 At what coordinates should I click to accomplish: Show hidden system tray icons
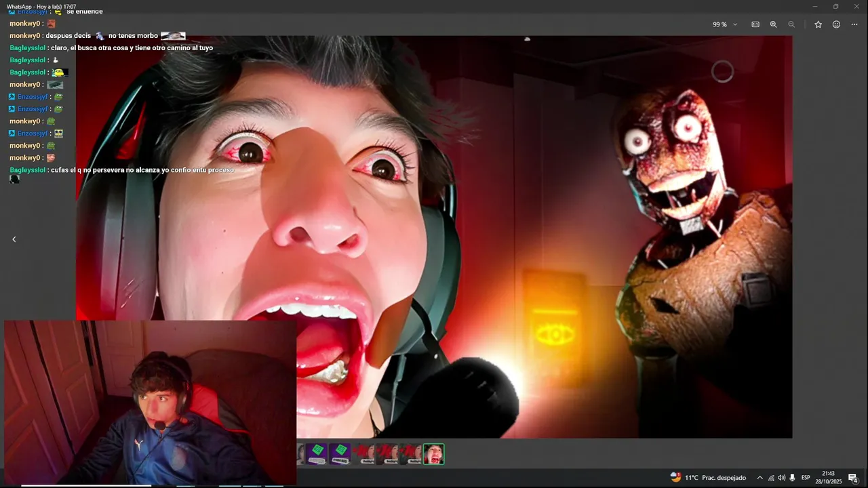[x=759, y=478]
